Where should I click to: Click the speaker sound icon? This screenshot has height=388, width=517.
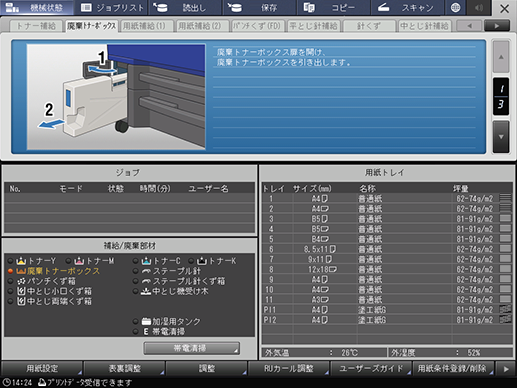(479, 7)
